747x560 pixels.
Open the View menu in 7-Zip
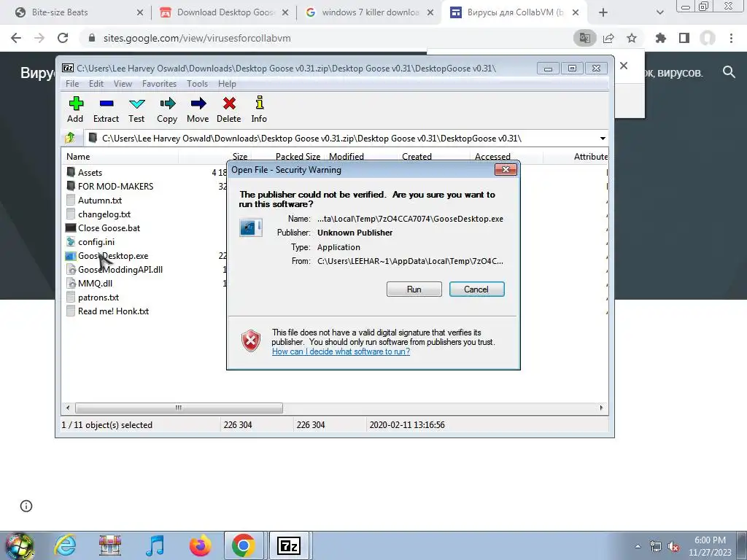(123, 84)
